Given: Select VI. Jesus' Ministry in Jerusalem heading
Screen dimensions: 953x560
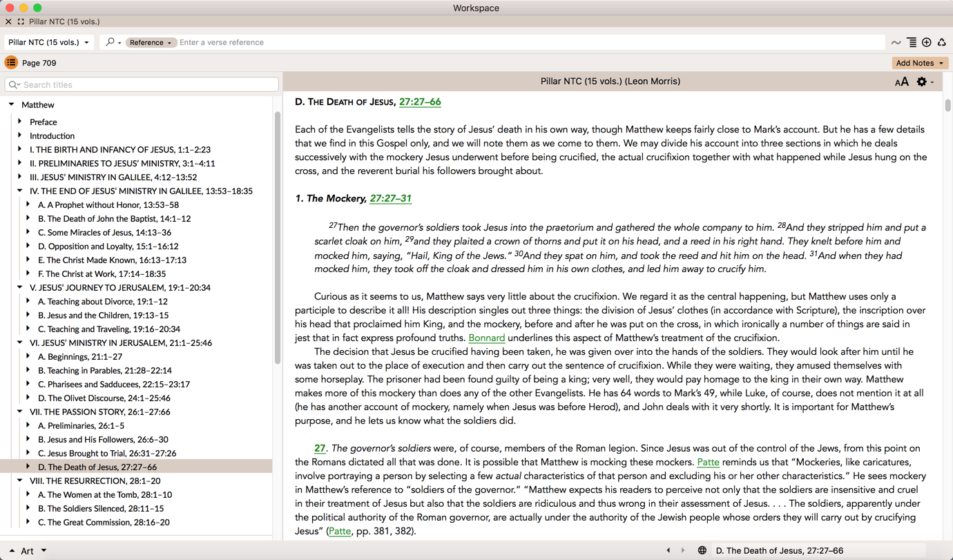Looking at the screenshot, I should pyautogui.click(x=121, y=343).
